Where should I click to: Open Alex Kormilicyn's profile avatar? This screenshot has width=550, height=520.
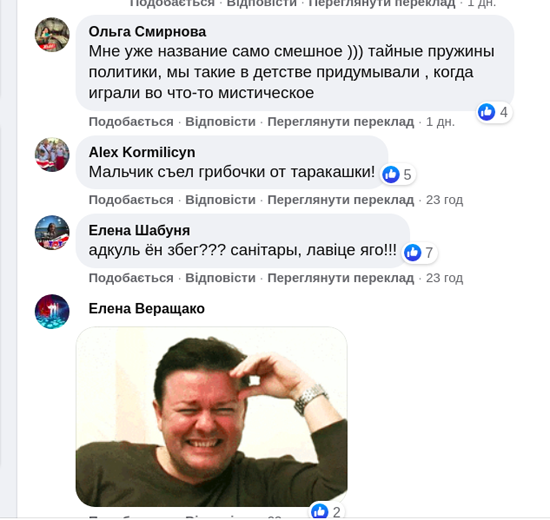[52, 155]
